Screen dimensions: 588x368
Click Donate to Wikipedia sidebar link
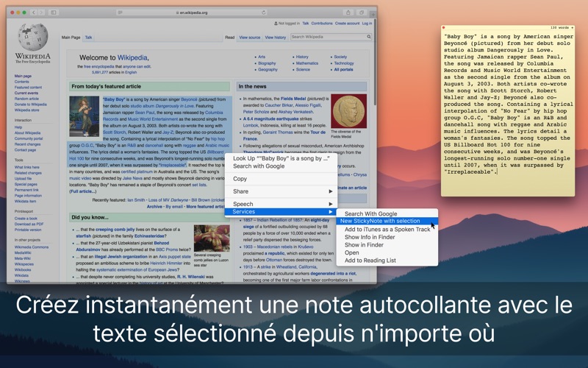(31, 105)
